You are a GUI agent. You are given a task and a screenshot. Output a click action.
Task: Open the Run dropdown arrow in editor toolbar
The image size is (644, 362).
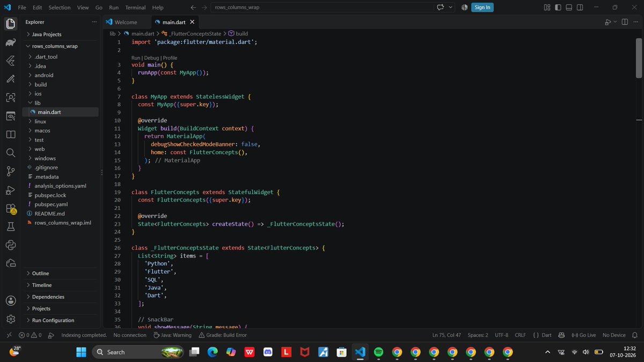[x=615, y=22]
